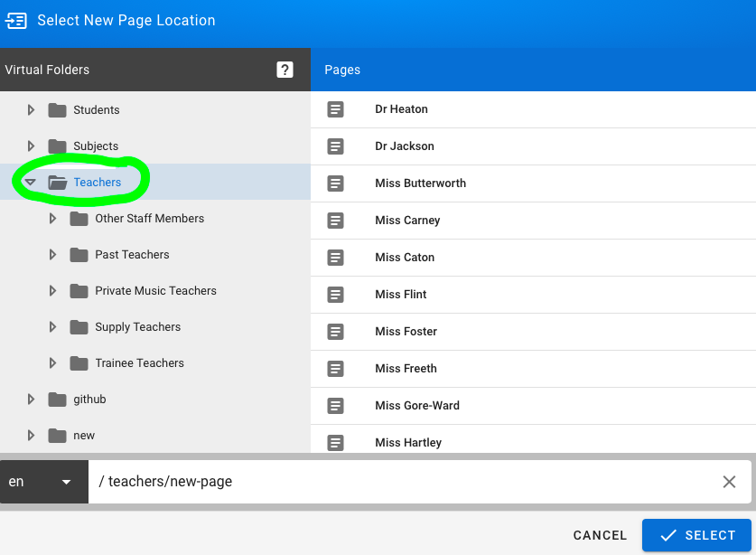Choose the Miss Gore-Ward page name
This screenshot has height=555, width=756.
click(417, 406)
